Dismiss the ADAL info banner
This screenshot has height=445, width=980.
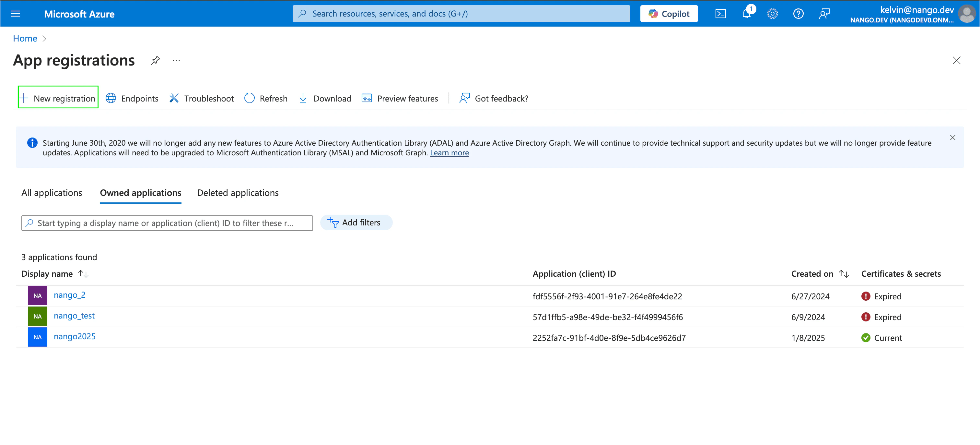(952, 138)
